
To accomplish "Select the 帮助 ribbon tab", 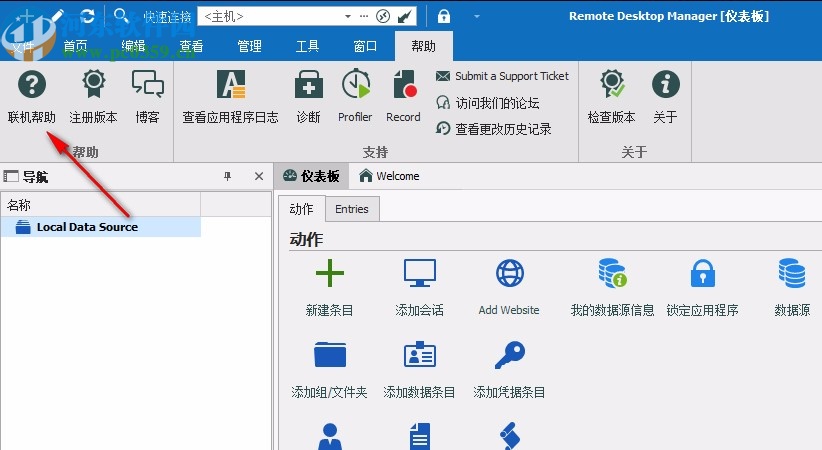I will [x=424, y=46].
